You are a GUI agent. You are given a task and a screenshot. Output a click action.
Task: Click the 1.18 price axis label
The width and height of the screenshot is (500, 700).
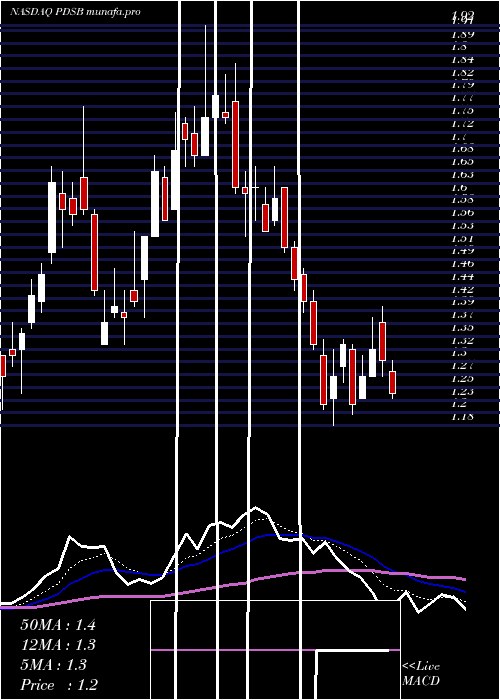(462, 417)
